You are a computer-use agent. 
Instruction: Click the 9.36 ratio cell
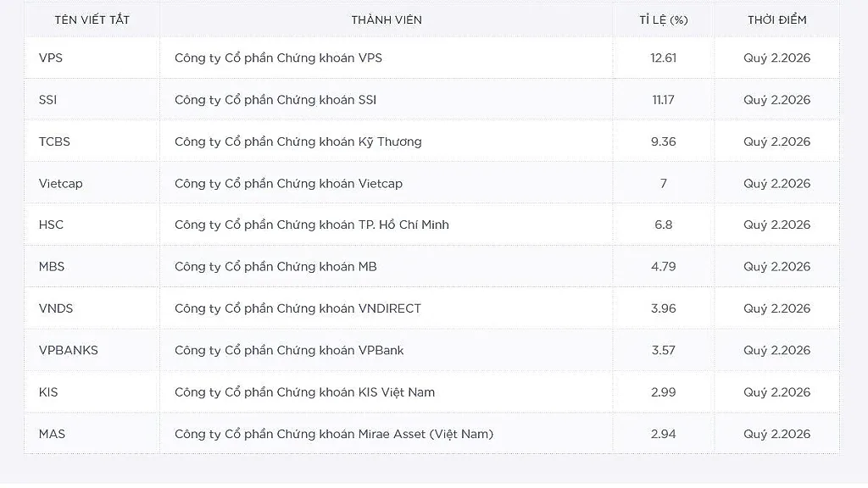click(663, 141)
